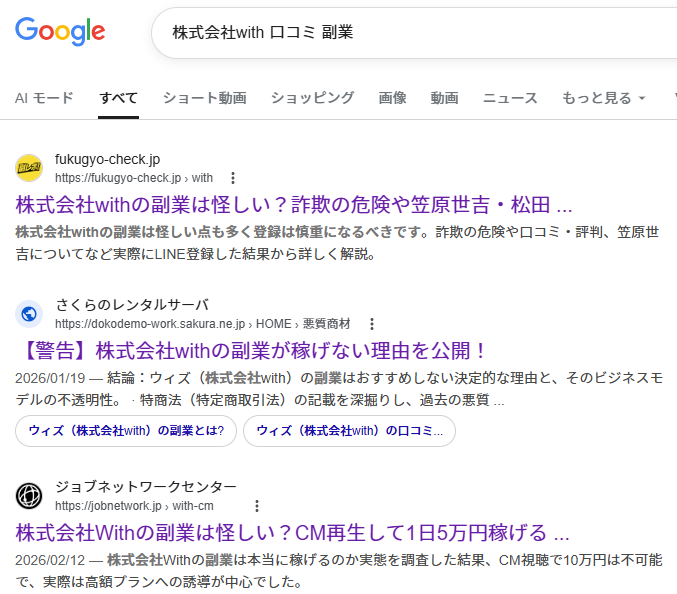Open the ショッピング tab

coord(313,98)
